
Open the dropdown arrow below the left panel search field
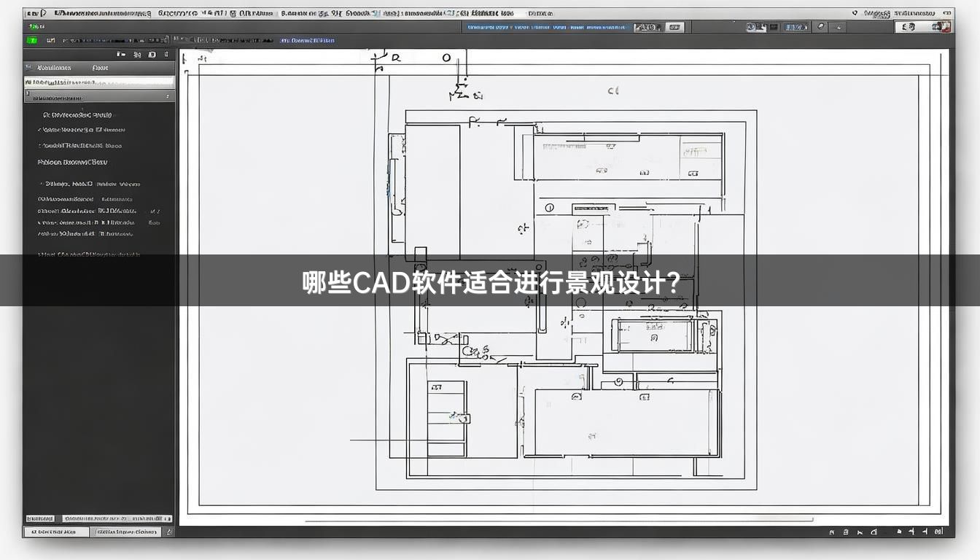click(x=168, y=96)
